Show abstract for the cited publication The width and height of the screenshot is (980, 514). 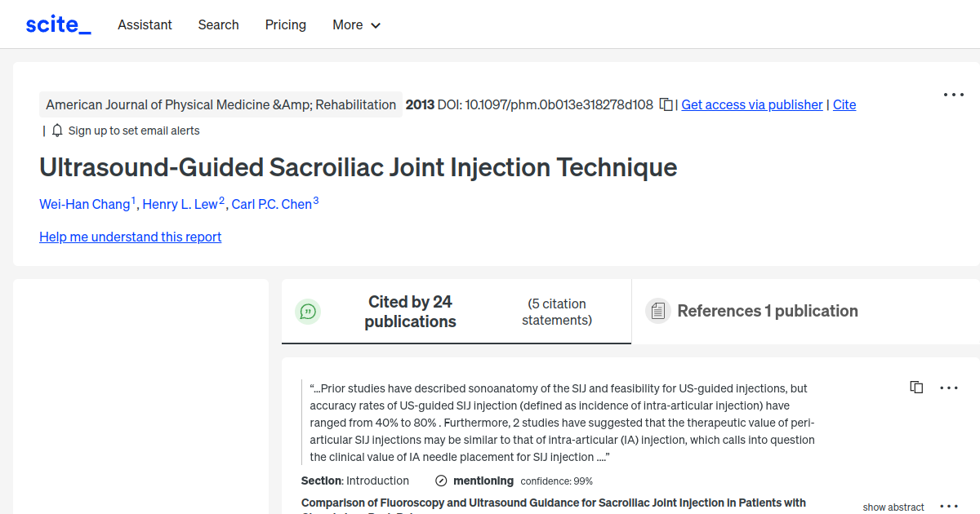[x=893, y=507]
